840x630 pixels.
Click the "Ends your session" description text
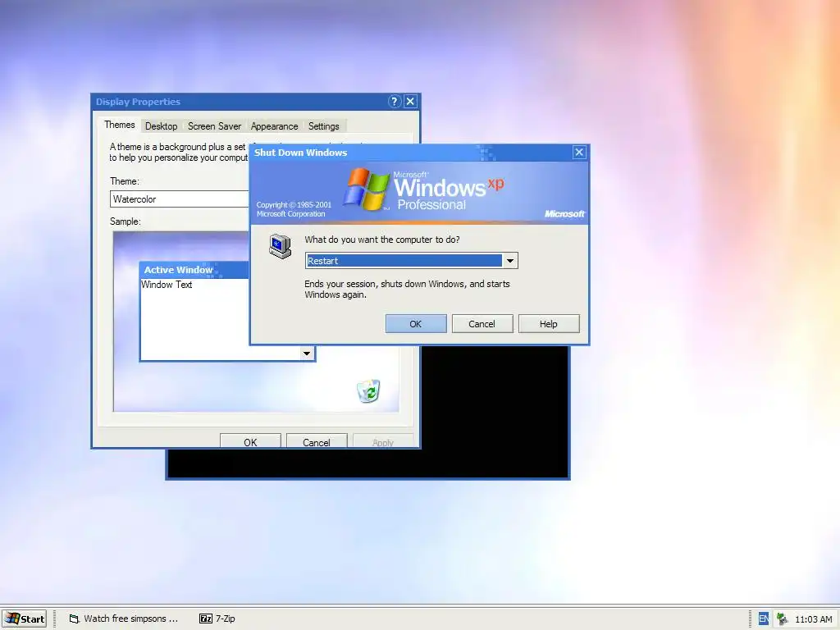tap(407, 289)
